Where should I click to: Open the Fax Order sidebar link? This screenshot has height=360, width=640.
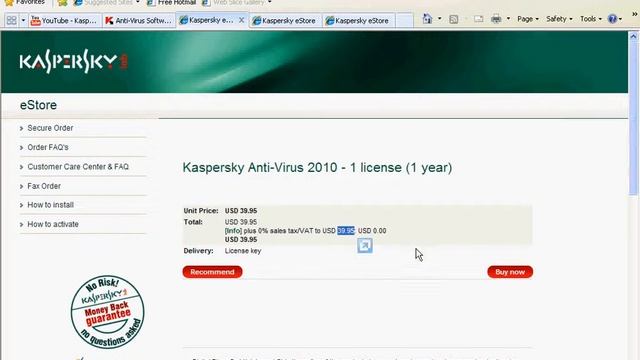tap(44, 186)
